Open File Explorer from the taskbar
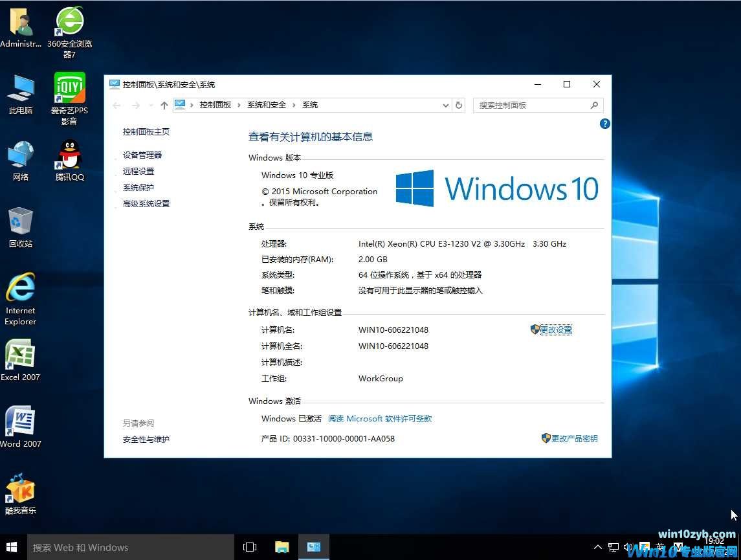Image resolution: width=741 pixels, height=560 pixels. tap(282, 547)
